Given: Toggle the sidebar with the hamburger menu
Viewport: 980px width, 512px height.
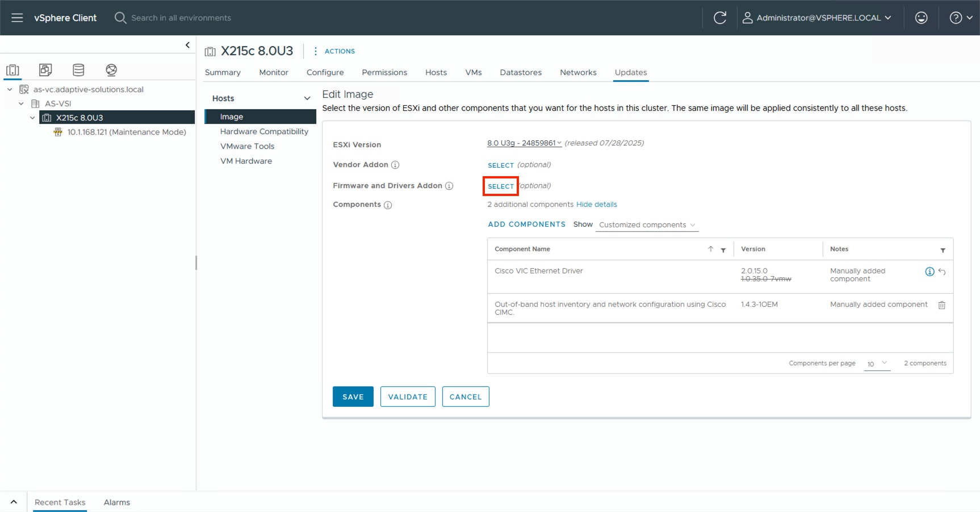Looking at the screenshot, I should (16, 17).
